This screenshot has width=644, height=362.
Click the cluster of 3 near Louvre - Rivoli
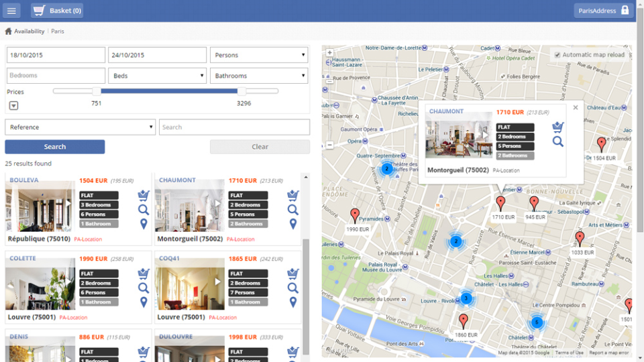[466, 298]
